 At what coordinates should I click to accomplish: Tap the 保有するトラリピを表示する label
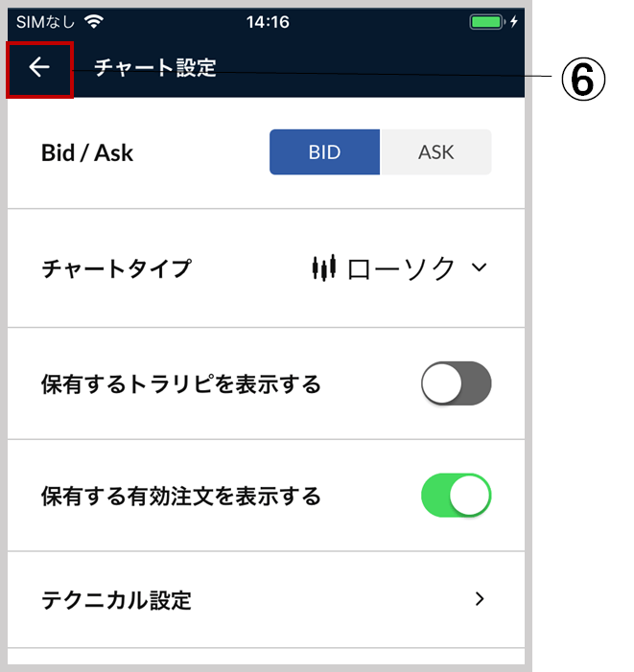(x=181, y=384)
